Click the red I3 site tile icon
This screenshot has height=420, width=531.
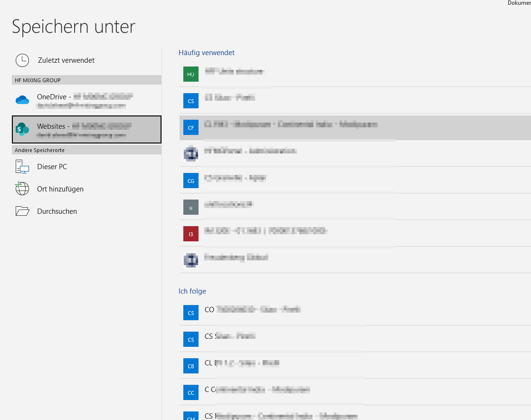click(x=190, y=234)
